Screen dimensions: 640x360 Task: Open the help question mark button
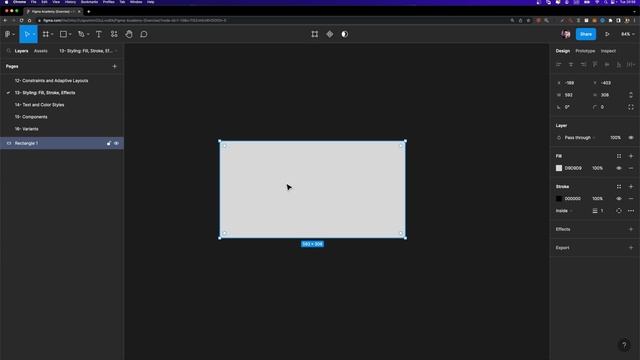(624, 345)
